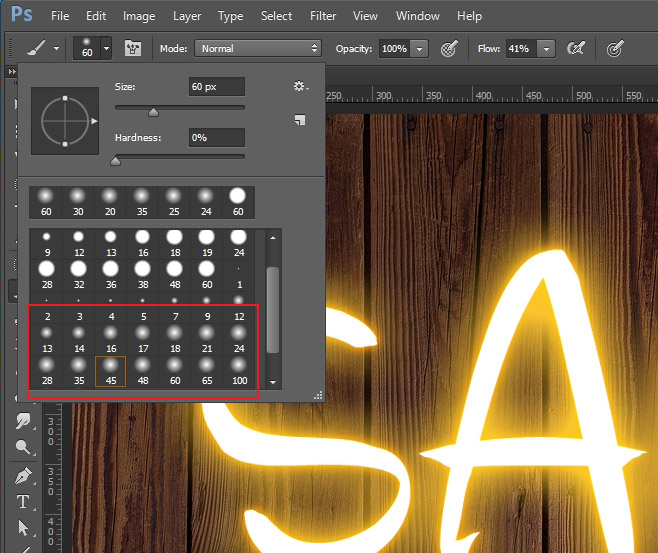Click the Hardness slider handle

pos(115,161)
